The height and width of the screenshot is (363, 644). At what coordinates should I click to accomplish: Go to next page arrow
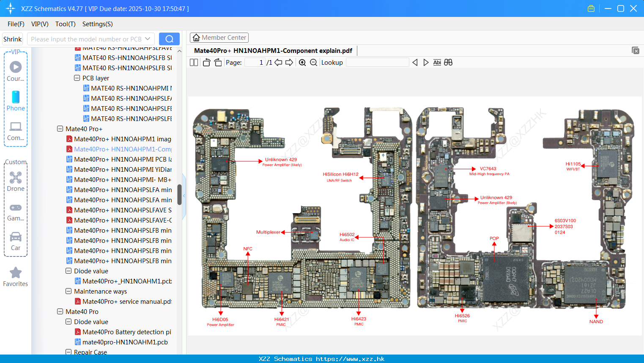(289, 62)
